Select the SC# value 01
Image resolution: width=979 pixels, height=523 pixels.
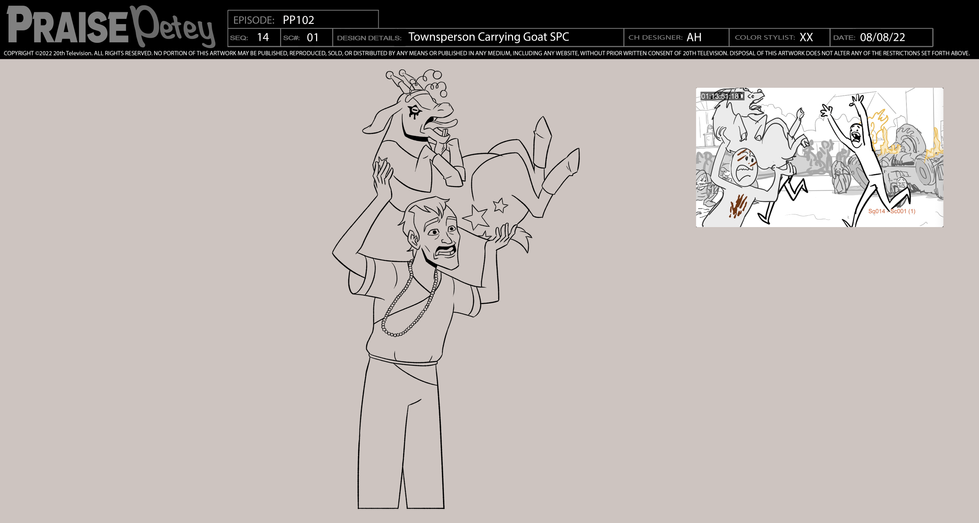312,37
